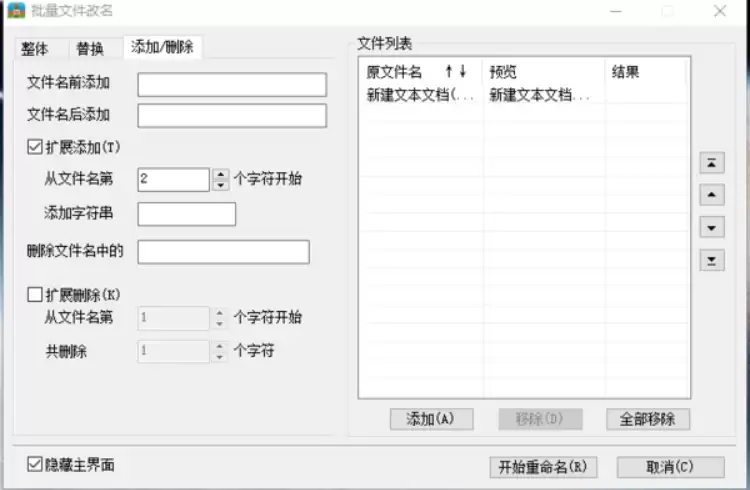The height and width of the screenshot is (490, 750).
Task: Click the 添加(A) button under file list
Action: (431, 419)
